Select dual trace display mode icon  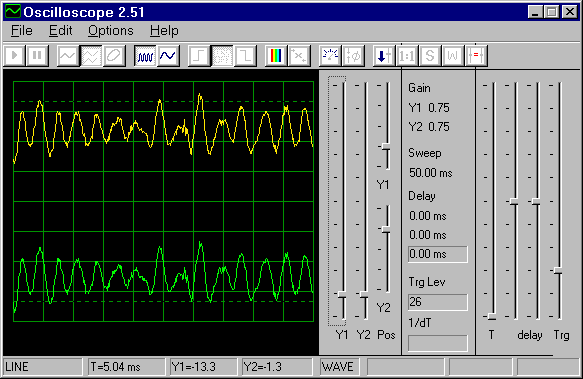click(91, 56)
